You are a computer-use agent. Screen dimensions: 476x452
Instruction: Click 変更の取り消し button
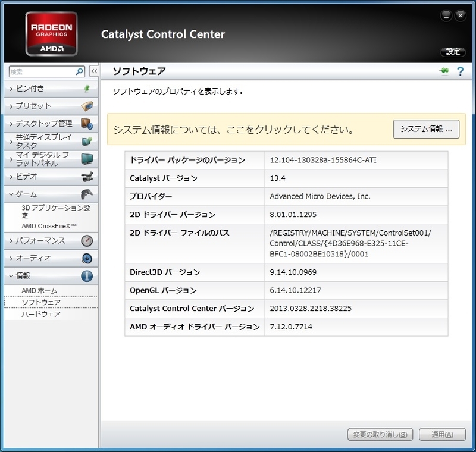380,434
